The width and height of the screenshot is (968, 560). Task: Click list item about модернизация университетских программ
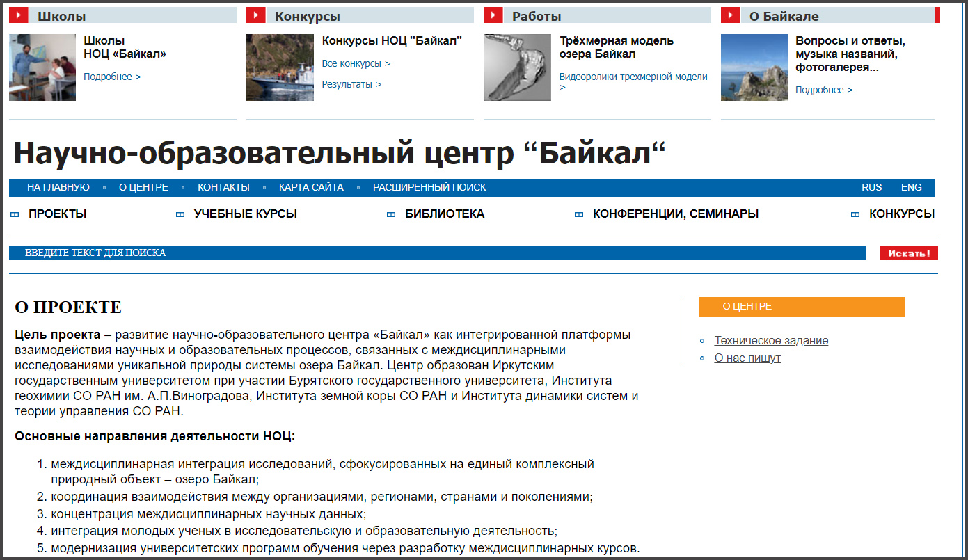(x=345, y=548)
